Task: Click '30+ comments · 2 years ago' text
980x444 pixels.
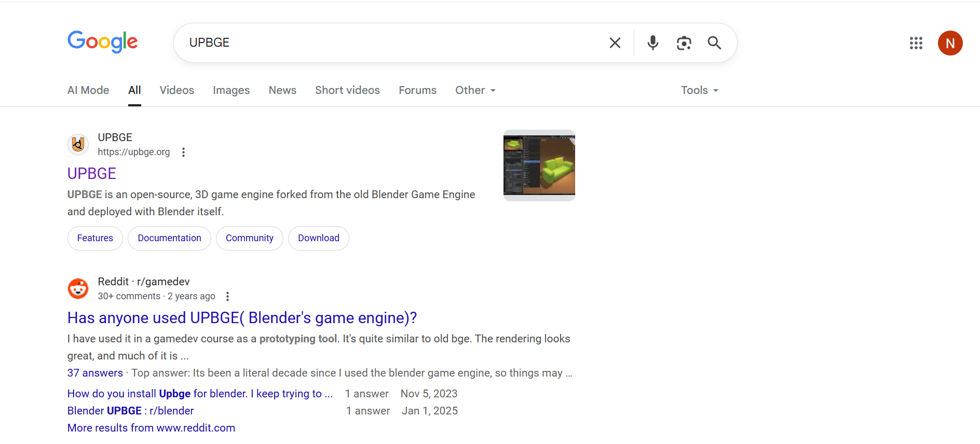Action: (x=156, y=296)
